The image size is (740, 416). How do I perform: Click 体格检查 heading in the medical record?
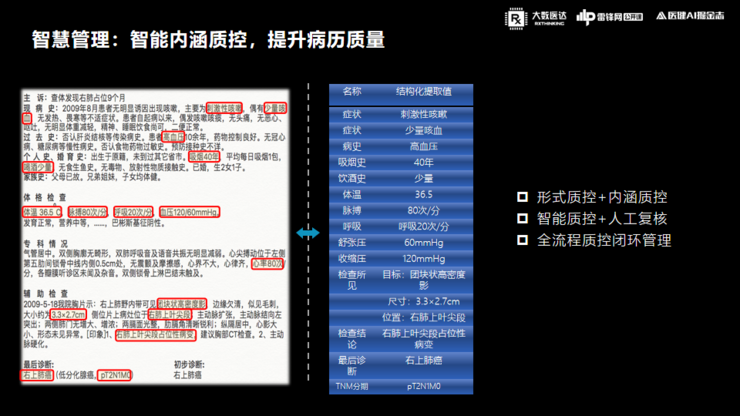(45, 197)
